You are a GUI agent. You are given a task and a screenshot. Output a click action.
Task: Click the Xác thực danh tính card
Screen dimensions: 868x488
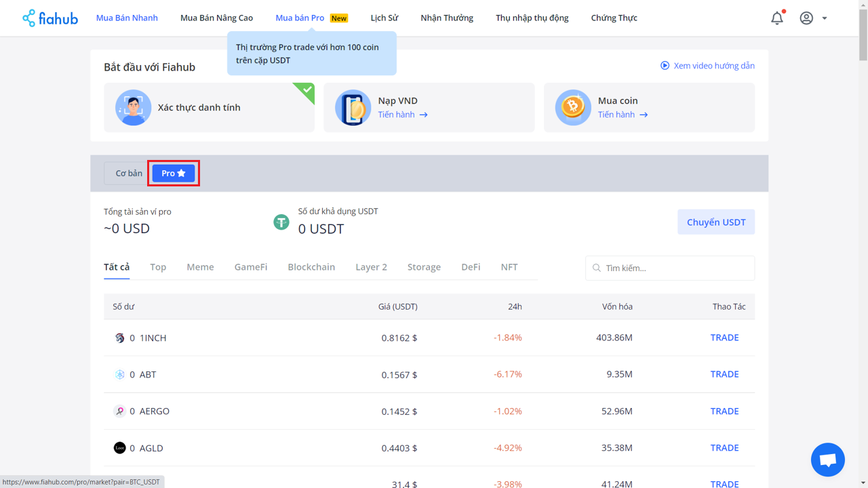tap(209, 107)
